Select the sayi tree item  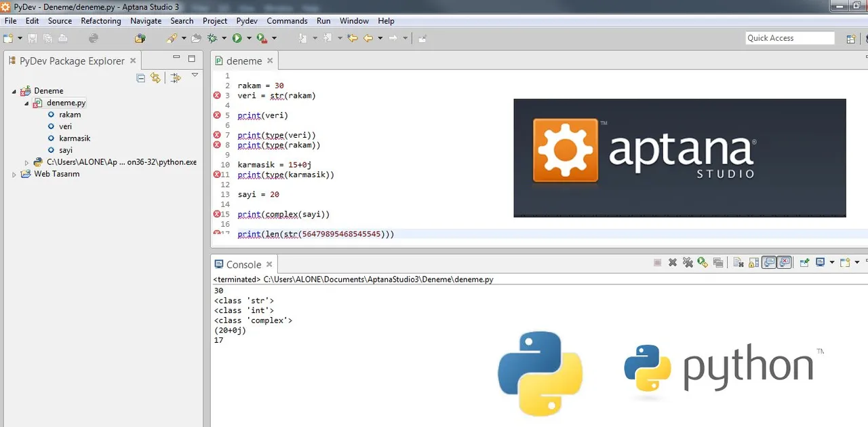66,151
